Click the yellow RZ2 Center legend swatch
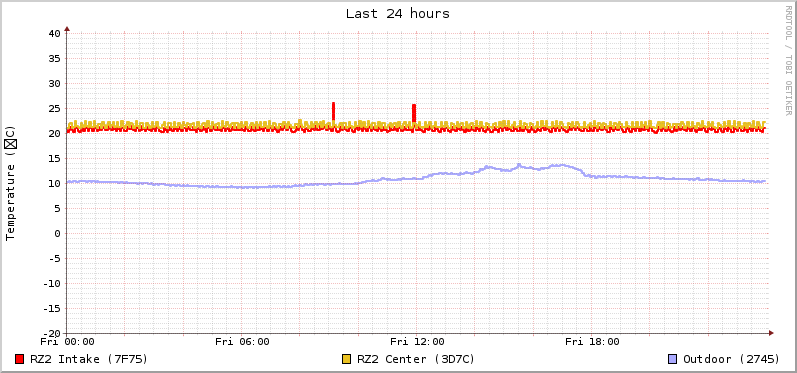This screenshot has width=797, height=373. (x=347, y=359)
